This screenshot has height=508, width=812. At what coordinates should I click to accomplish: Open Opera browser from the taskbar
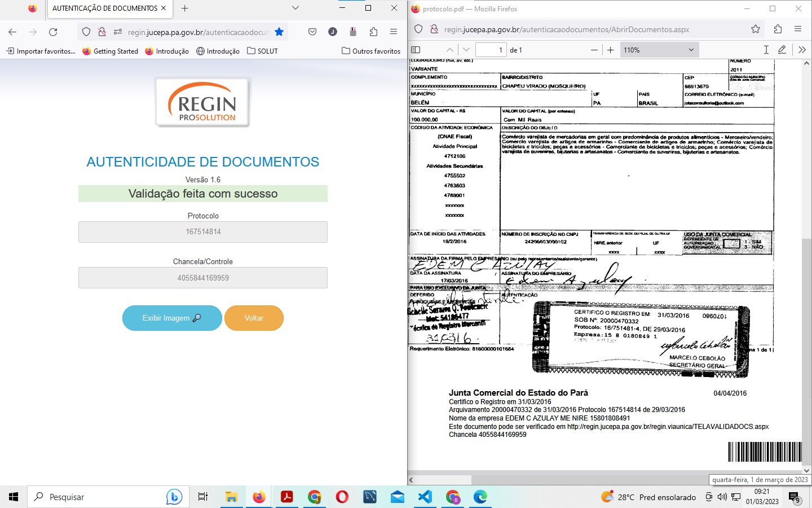click(342, 497)
